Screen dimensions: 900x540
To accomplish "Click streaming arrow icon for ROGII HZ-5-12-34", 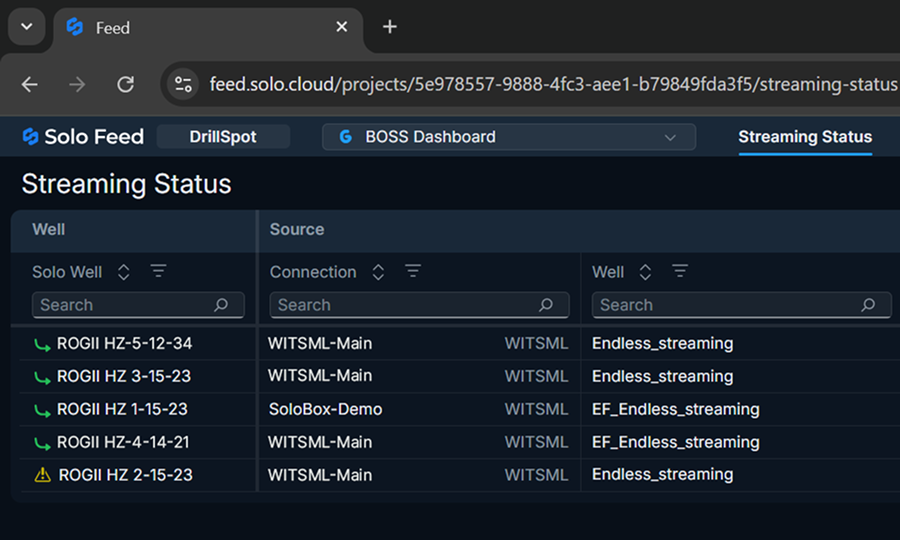I will [42, 344].
